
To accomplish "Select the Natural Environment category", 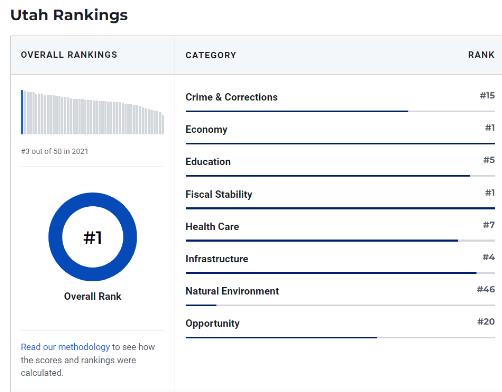I will (232, 291).
